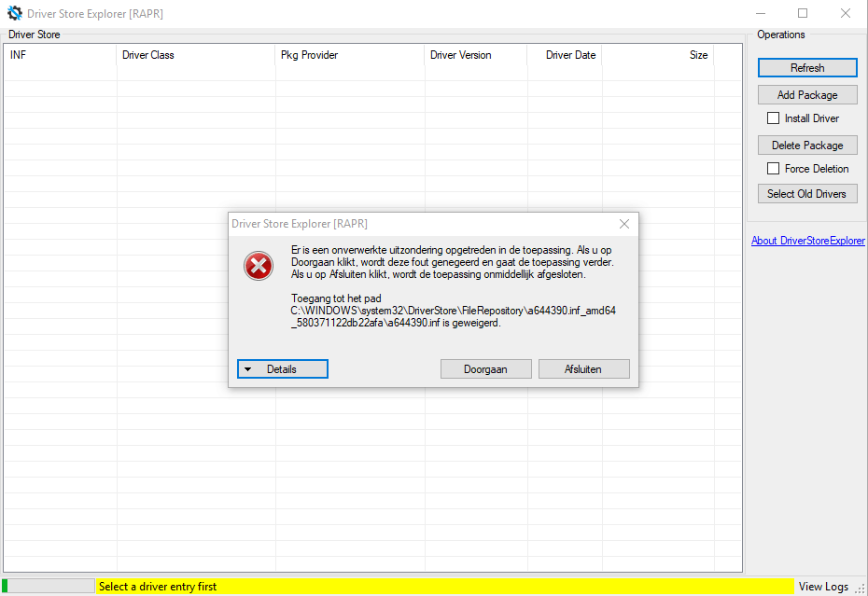Sort by Driver Date column
This screenshot has width=868, height=596.
point(565,55)
